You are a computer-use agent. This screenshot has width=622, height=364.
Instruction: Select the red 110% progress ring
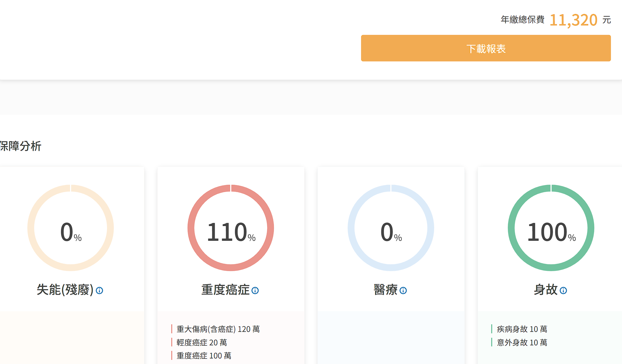tap(231, 228)
